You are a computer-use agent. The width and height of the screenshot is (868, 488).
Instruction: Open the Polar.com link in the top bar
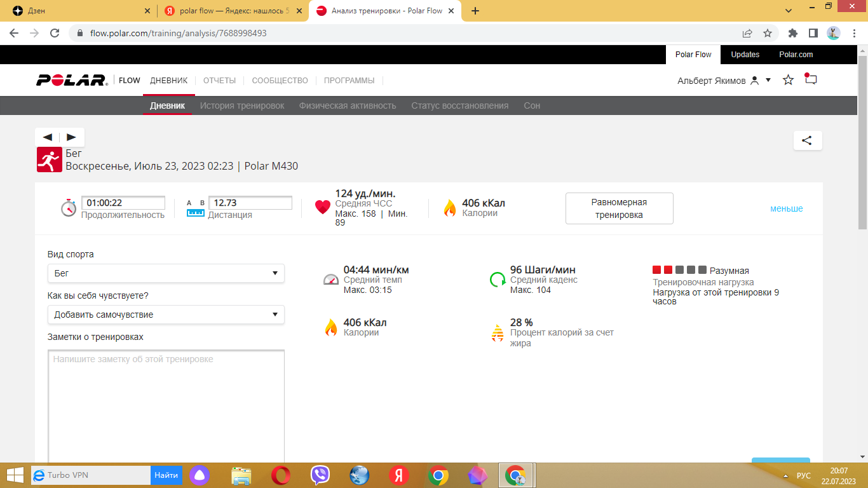pyautogui.click(x=796, y=55)
